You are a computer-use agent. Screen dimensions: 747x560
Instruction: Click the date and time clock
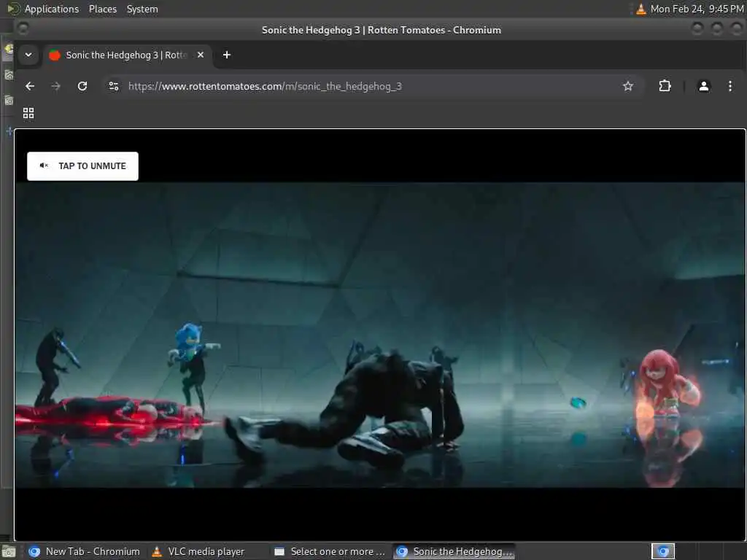pyautogui.click(x=697, y=9)
